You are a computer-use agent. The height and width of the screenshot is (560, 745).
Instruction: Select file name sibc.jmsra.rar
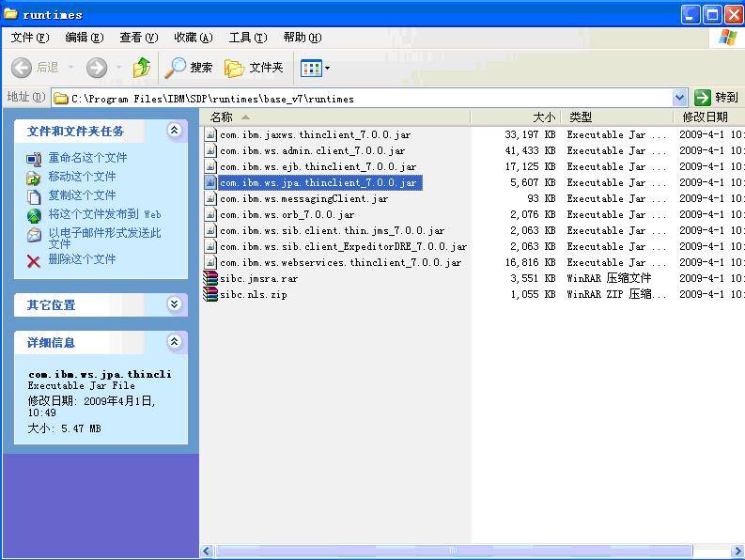coord(259,278)
